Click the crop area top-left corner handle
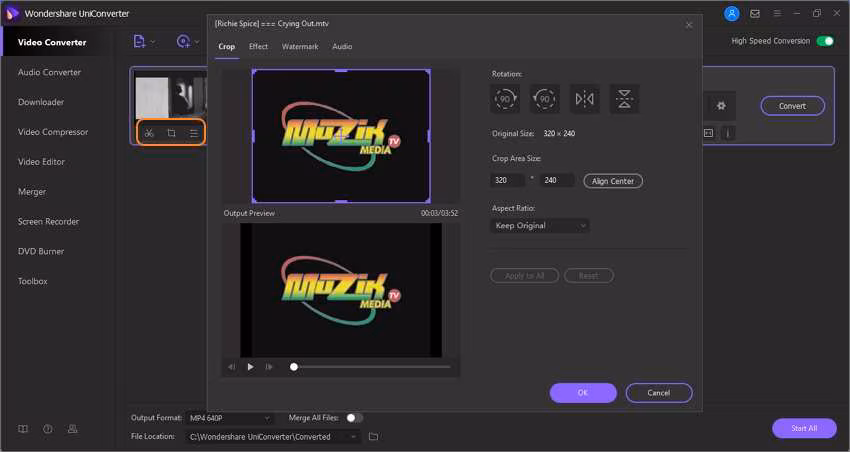Image resolution: width=850 pixels, height=452 pixels. [254, 72]
